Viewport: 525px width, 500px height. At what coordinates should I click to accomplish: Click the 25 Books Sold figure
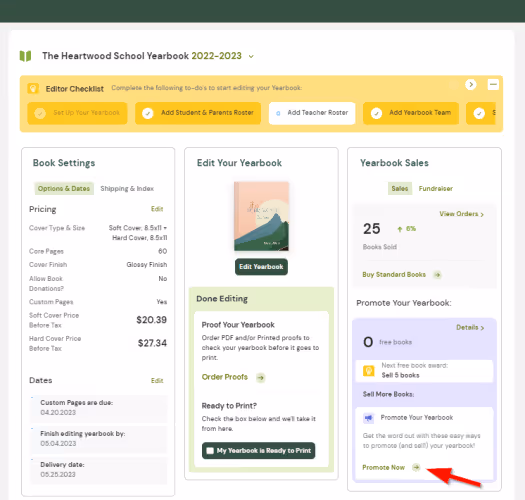coord(372,229)
